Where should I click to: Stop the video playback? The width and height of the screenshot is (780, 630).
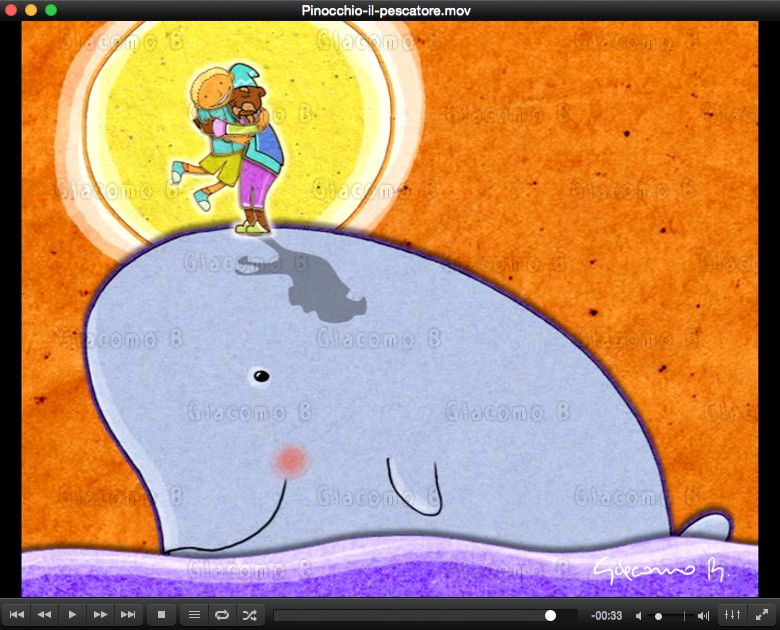coord(161,615)
